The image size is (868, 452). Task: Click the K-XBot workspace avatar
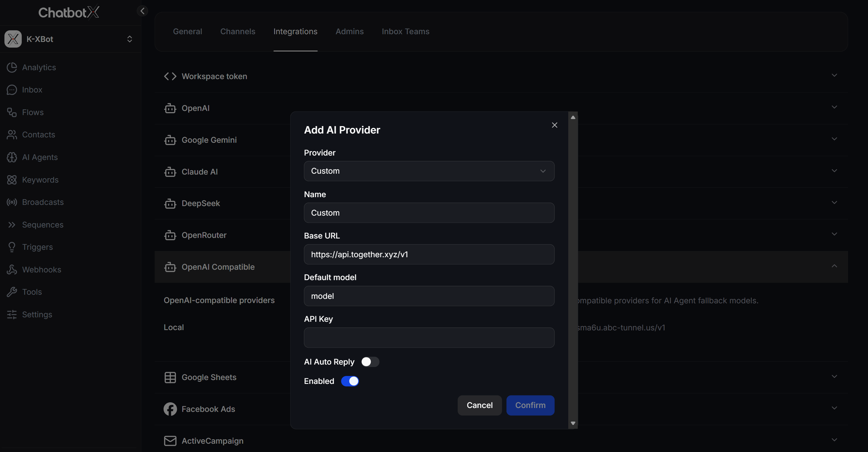click(x=13, y=39)
